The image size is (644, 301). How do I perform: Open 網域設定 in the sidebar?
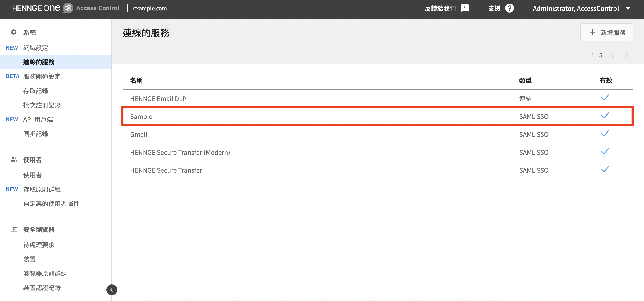click(36, 47)
